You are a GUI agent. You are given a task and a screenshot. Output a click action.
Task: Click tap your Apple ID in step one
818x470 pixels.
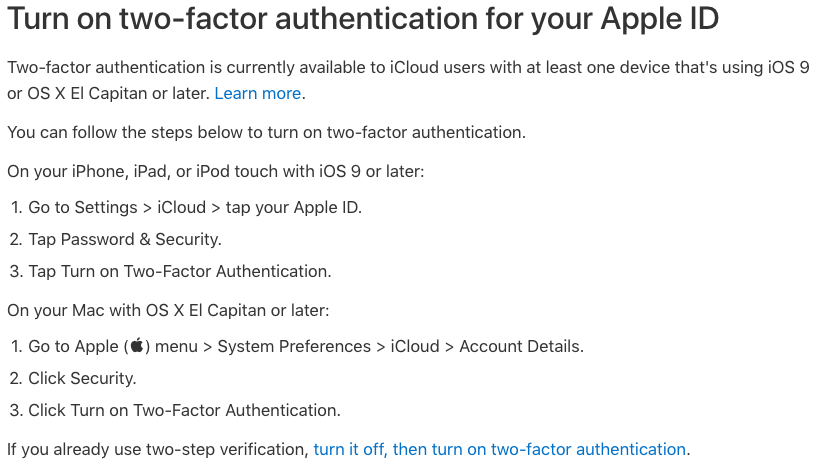[x=293, y=208]
